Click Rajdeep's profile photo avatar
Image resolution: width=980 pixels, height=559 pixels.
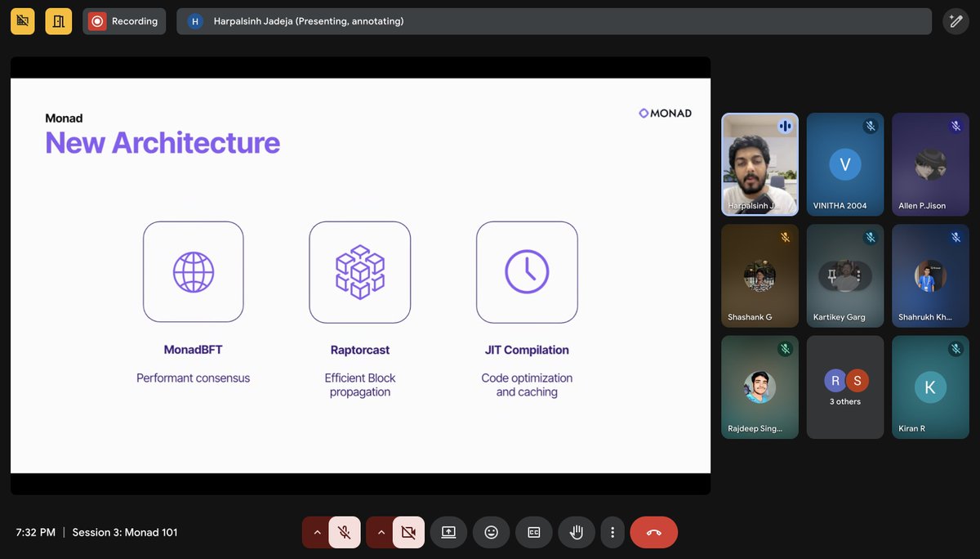tap(759, 387)
